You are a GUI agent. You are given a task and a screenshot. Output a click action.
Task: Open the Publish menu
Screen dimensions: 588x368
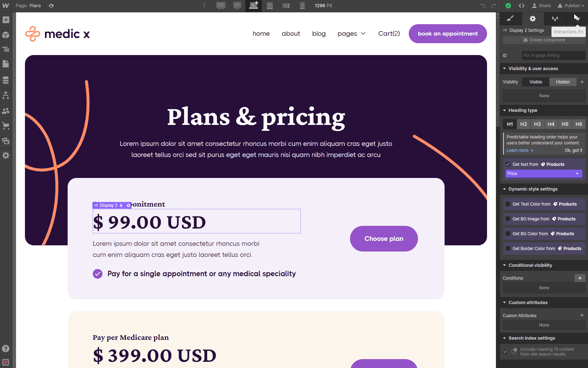click(x=571, y=5)
